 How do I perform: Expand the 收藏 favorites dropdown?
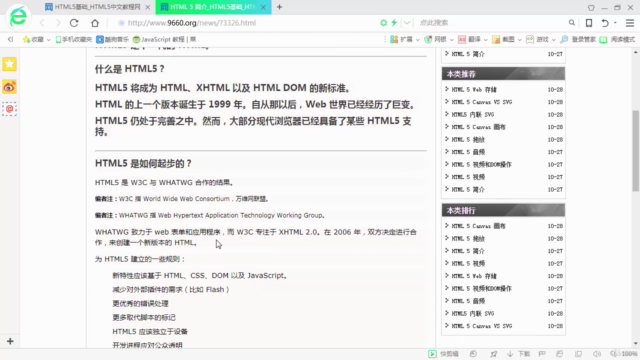(49, 40)
